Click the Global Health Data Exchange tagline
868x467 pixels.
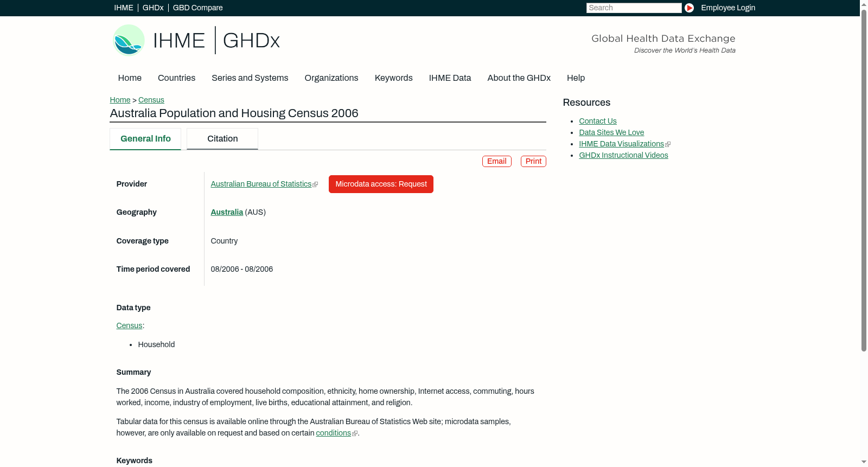(663, 39)
